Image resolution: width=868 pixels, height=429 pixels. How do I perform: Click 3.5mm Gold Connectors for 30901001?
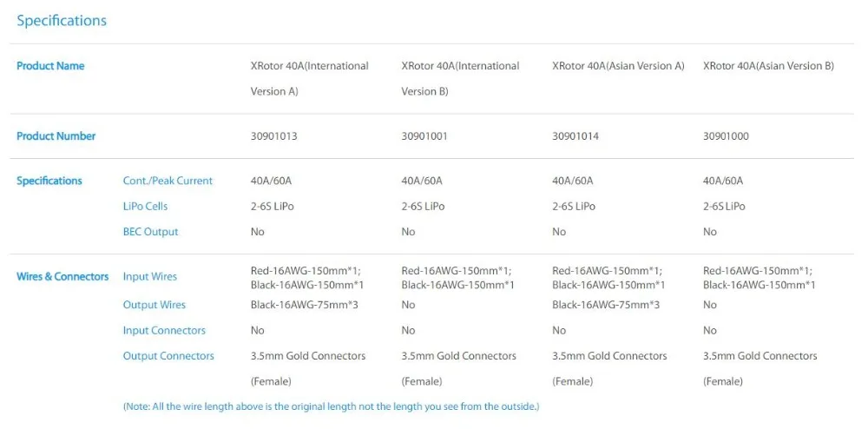(x=459, y=356)
